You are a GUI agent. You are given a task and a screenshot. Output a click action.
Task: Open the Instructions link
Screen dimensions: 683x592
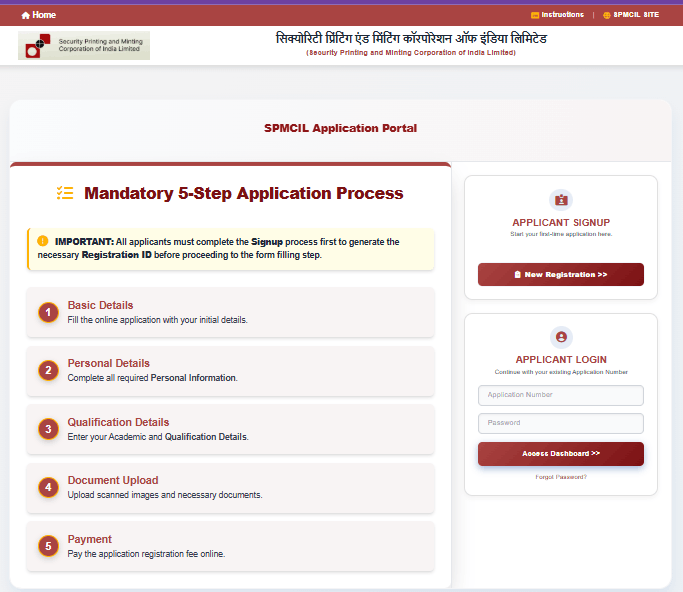(x=557, y=15)
